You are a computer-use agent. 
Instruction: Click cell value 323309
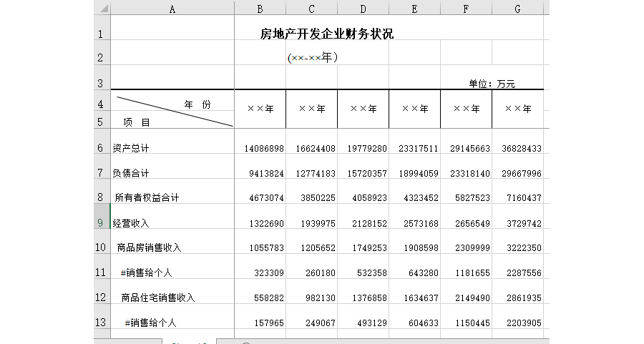[269, 273]
